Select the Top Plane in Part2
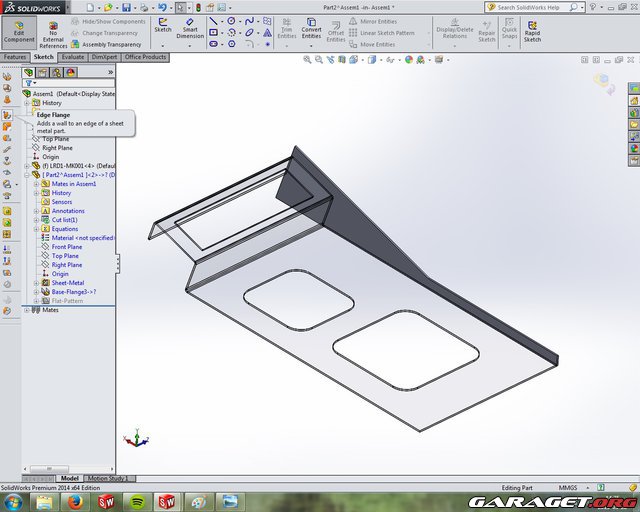The width and height of the screenshot is (640, 512). pyautogui.click(x=65, y=256)
